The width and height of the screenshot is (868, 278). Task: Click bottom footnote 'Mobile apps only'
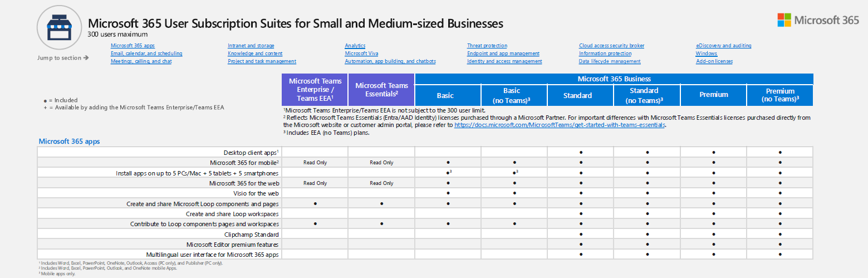coord(56,274)
